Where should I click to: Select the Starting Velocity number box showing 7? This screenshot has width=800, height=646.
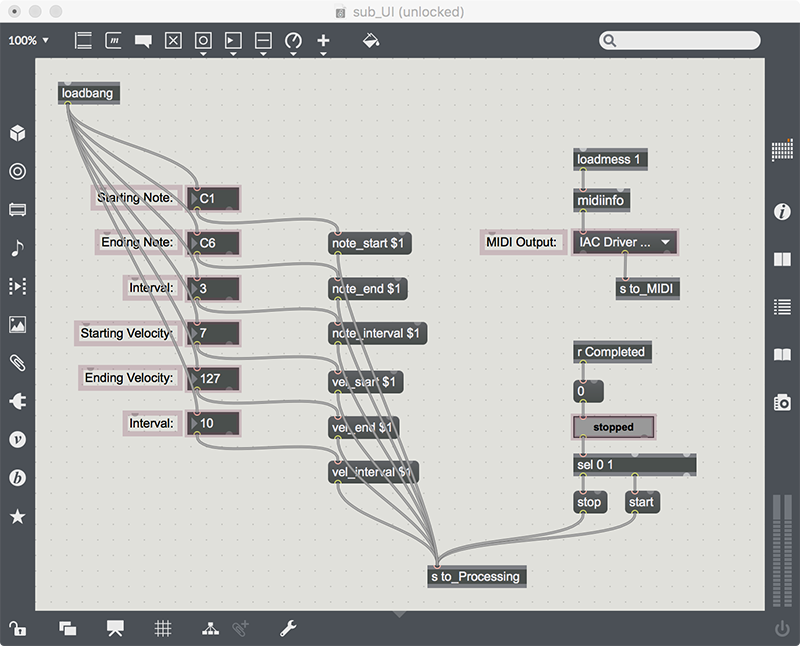(x=213, y=333)
